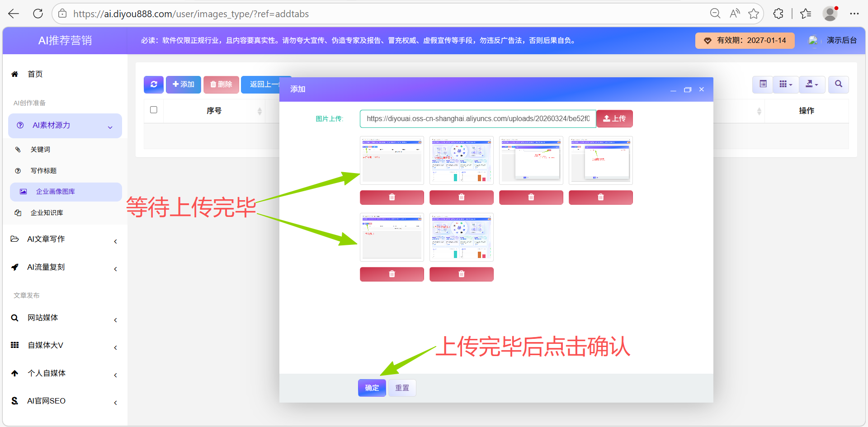868x427 pixels.
Task: Click the 删除 toolbar delete button
Action: 221,84
